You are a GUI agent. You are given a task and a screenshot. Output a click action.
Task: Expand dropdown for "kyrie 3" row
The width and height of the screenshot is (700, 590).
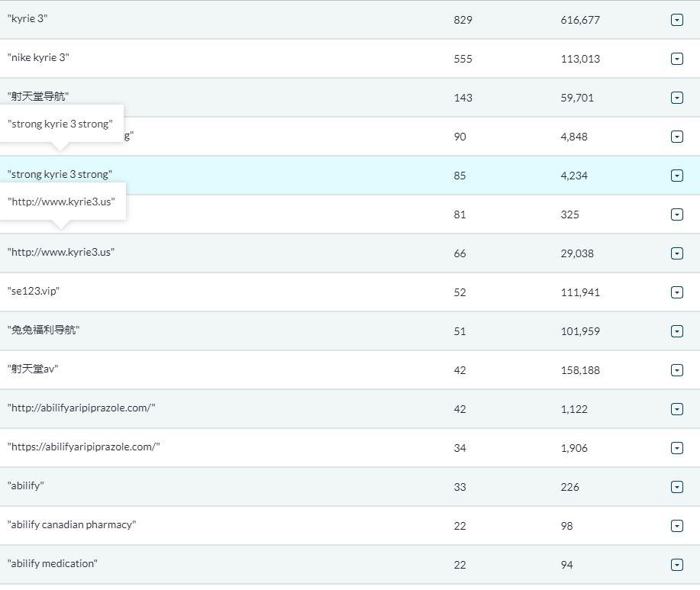[677, 20]
